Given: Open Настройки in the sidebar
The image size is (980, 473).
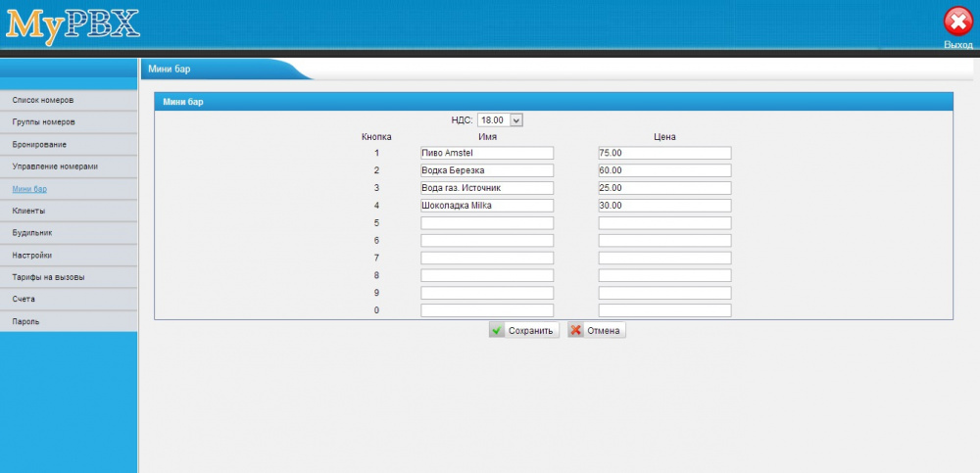Looking at the screenshot, I should point(69,255).
